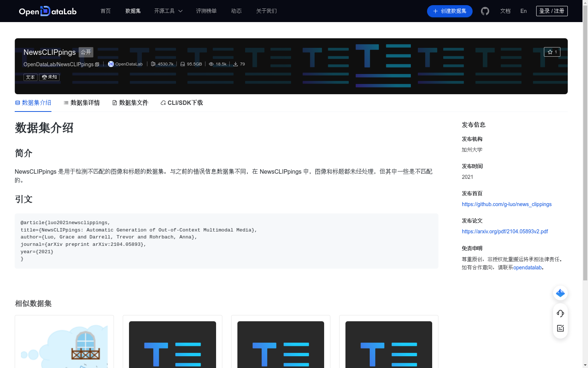Viewport: 588px width, 368px height.
Task: Switch language with the En link
Action: click(523, 11)
